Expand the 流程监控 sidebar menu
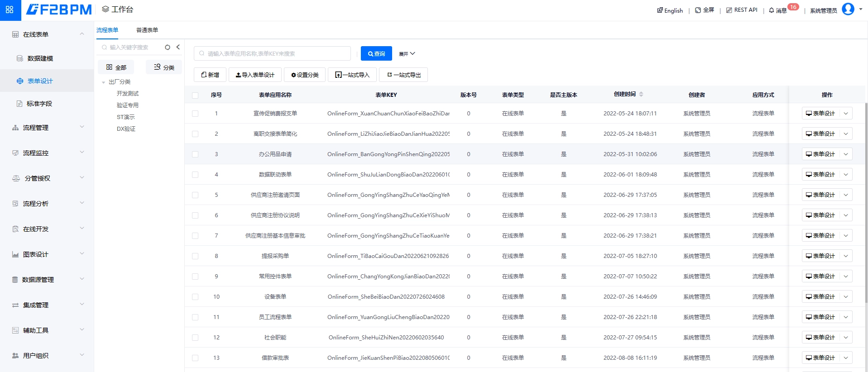This screenshot has width=868, height=372. (47, 153)
